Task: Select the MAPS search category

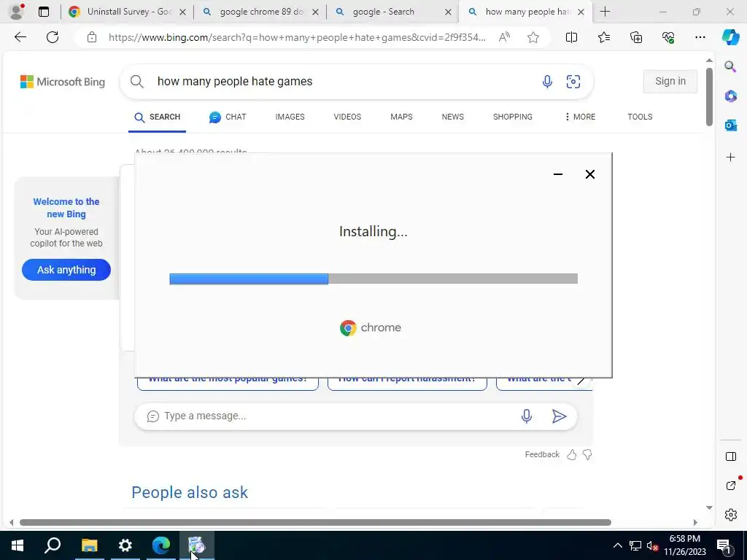Action: (401, 117)
